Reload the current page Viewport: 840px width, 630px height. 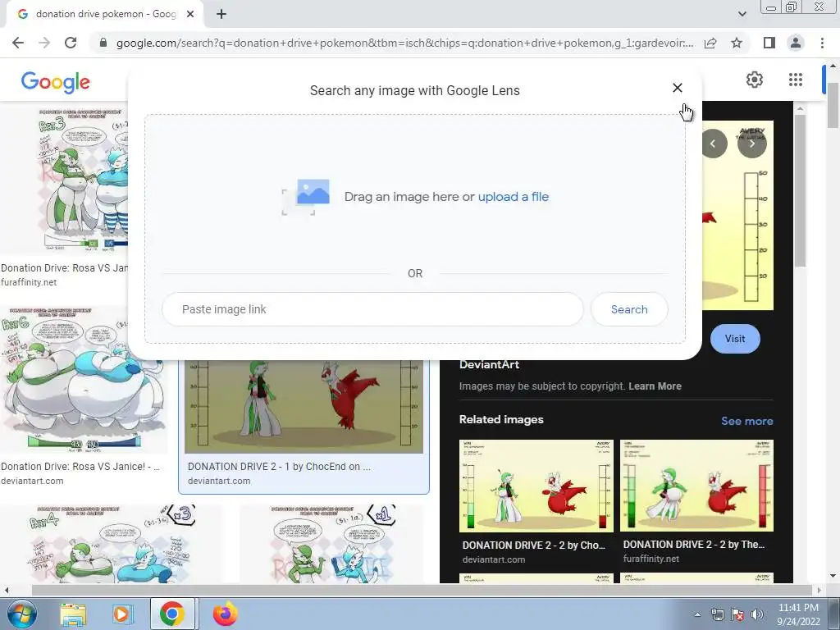click(71, 43)
